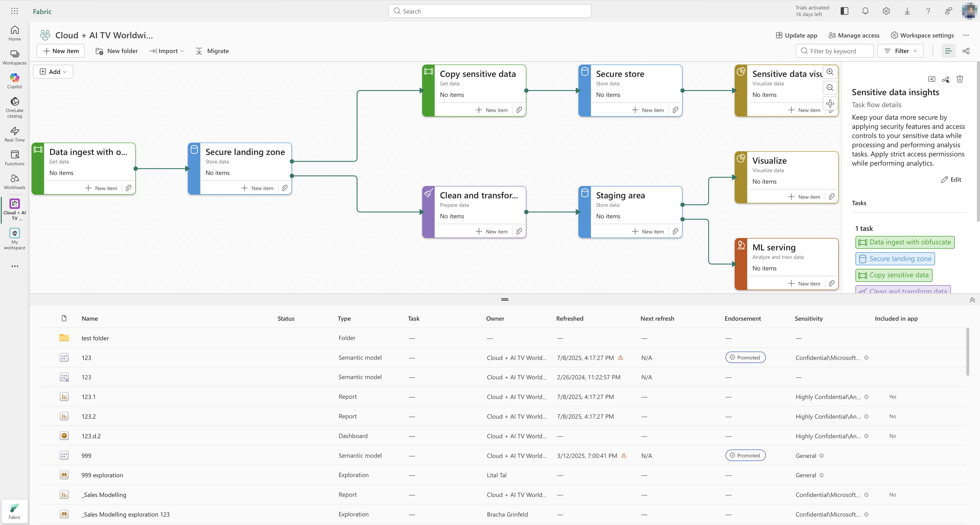Zoom in on the task flow canvas
980x525 pixels.
click(x=830, y=71)
